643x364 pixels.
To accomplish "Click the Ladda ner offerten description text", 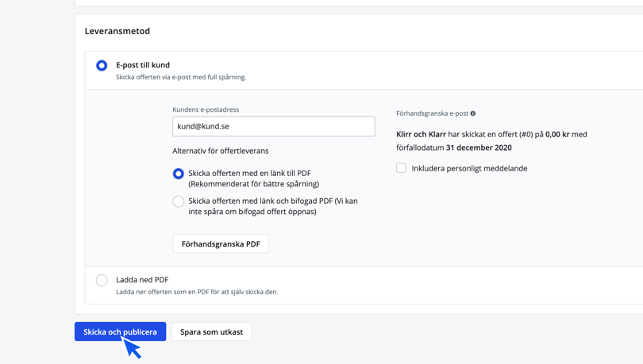I will tap(197, 292).
